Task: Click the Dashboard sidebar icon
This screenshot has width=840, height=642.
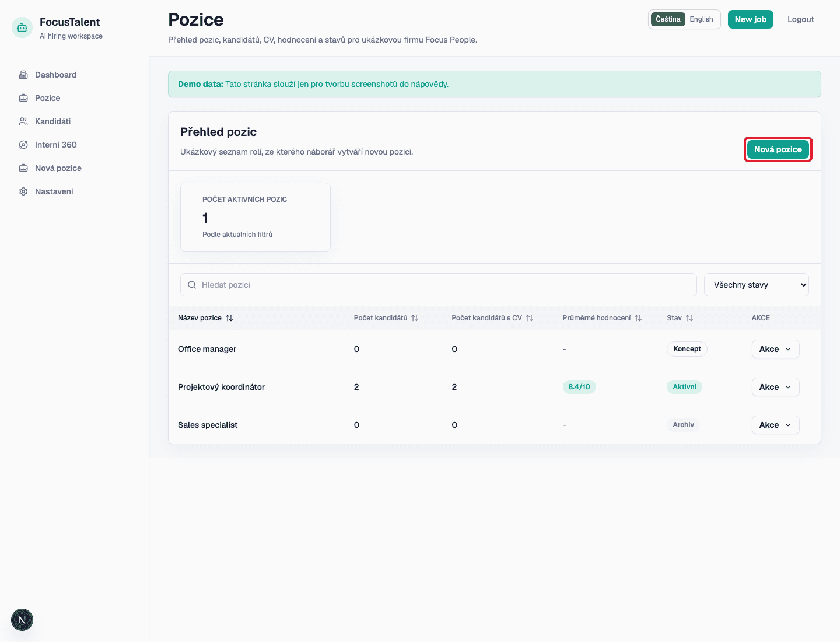Action: 23,75
